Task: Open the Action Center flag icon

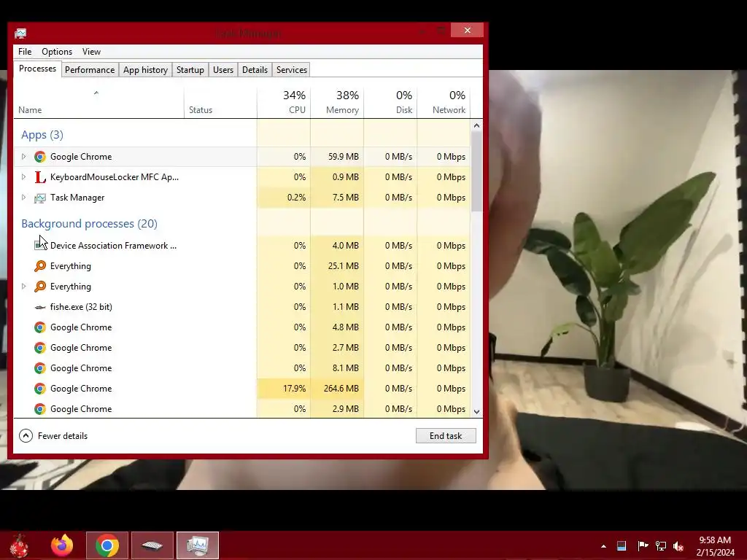Action: (643, 545)
